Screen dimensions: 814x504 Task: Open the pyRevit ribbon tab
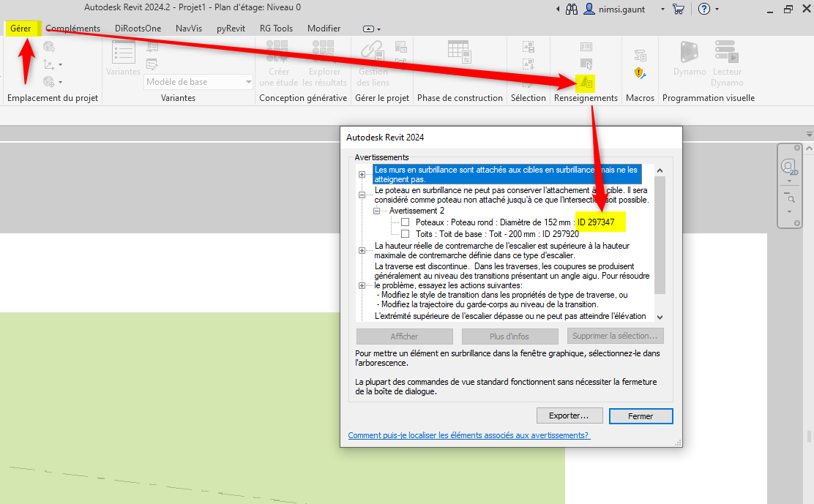point(231,28)
